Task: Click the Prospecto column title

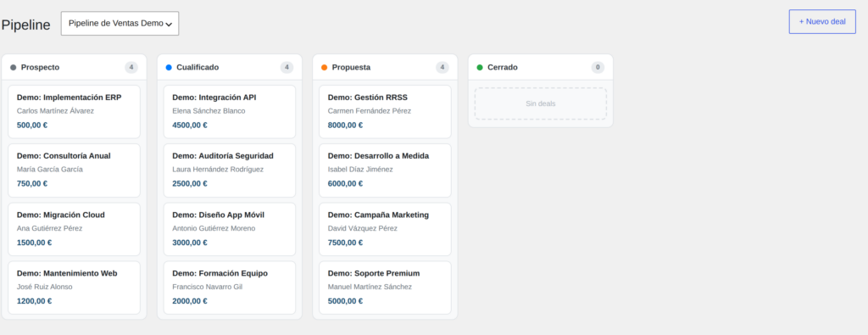Action: pyautogui.click(x=41, y=68)
